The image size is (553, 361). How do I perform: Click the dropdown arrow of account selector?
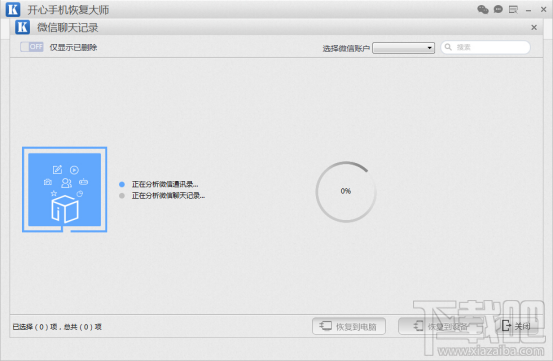[x=430, y=48]
